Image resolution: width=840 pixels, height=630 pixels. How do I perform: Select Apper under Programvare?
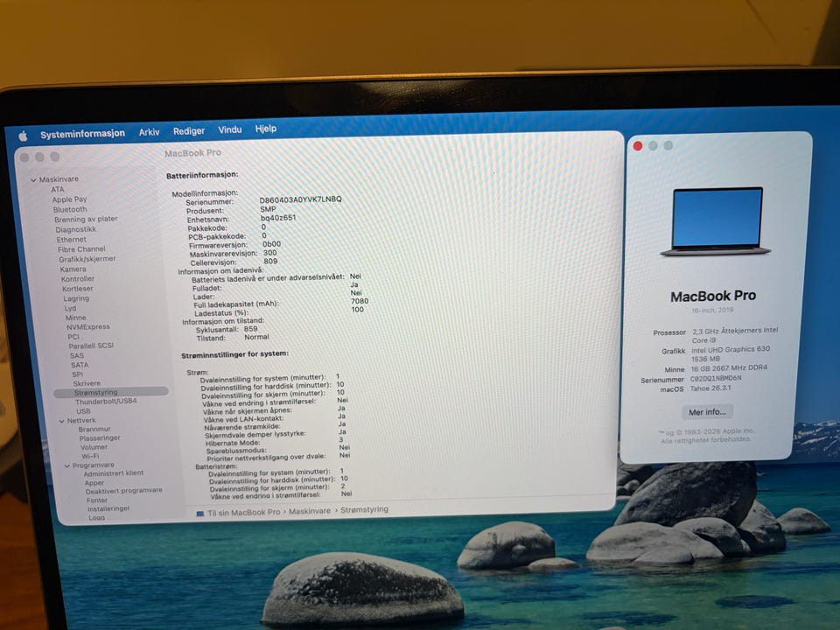tap(94, 483)
